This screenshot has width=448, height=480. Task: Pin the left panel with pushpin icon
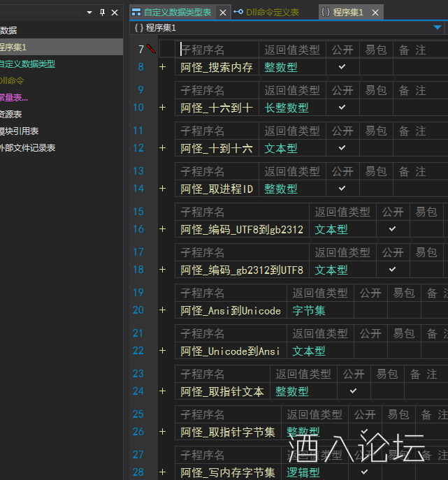click(102, 13)
